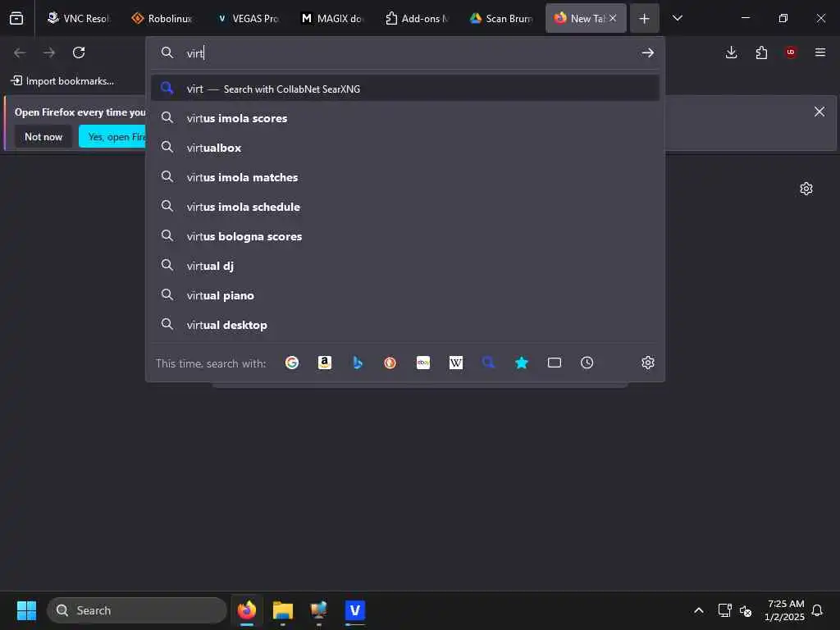Screen dimensions: 840x630
Task: Go back one page
Action: click(20, 52)
